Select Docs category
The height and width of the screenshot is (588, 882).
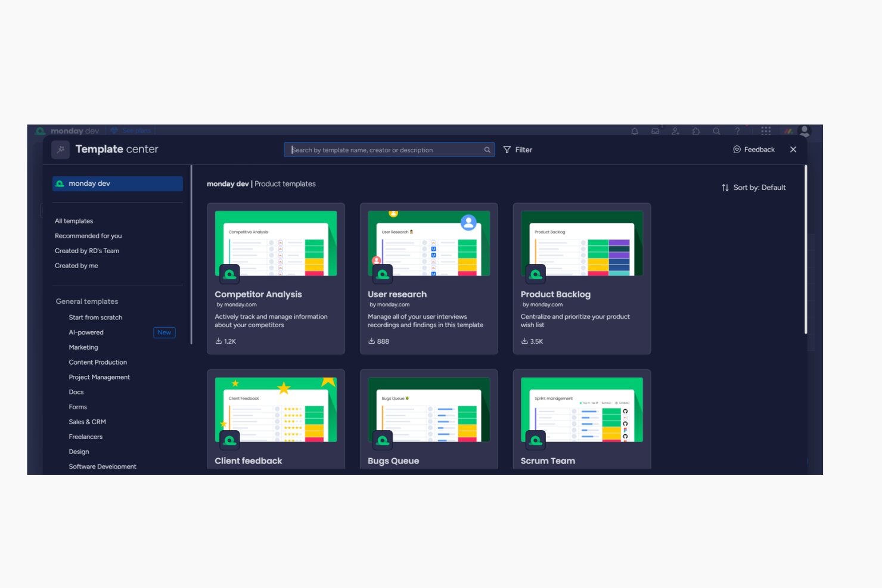point(76,392)
